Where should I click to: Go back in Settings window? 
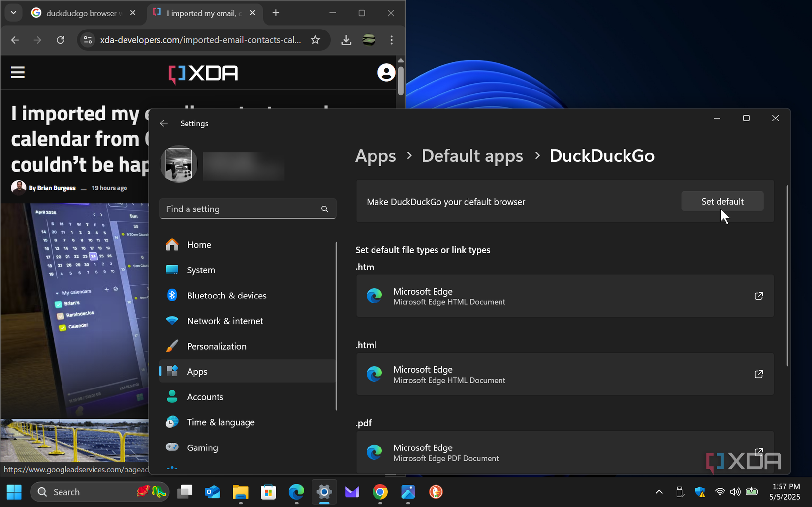pyautogui.click(x=164, y=123)
